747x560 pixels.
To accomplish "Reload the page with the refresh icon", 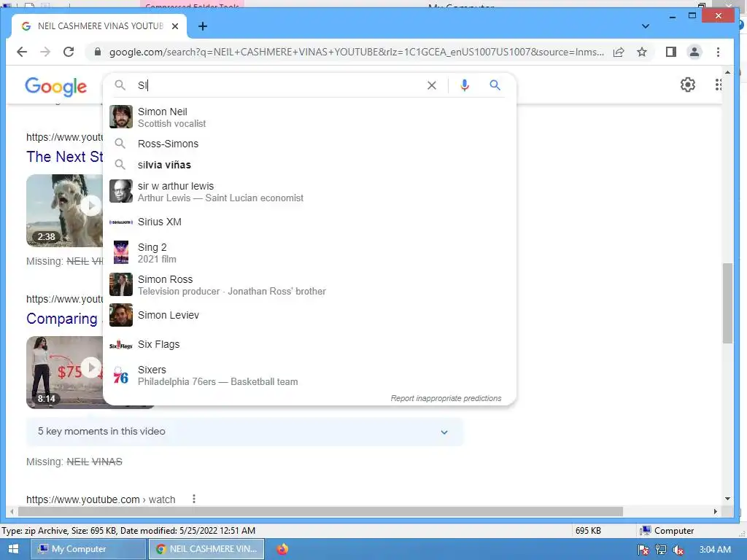I will coord(69,52).
